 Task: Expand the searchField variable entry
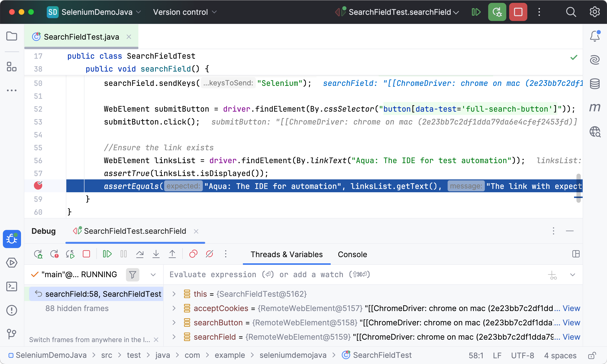click(174, 337)
